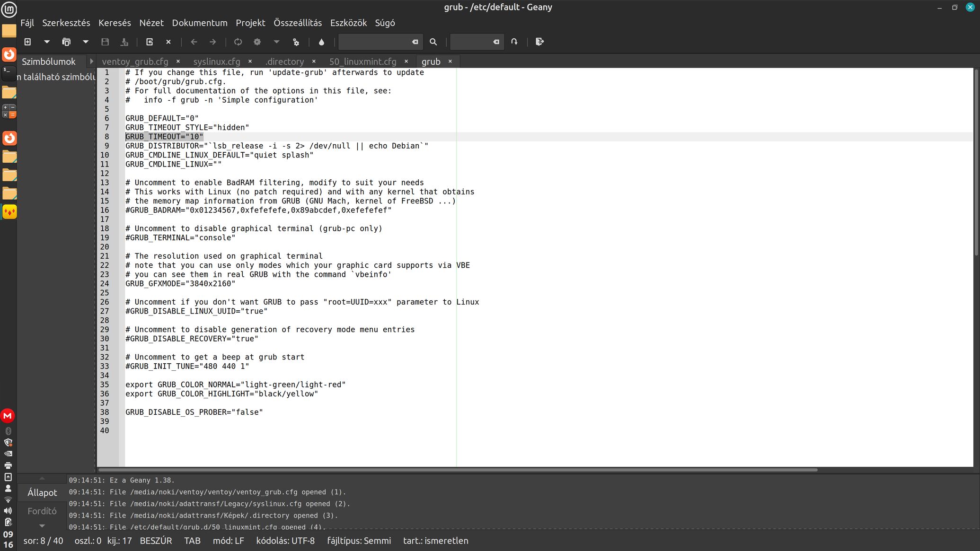The height and width of the screenshot is (551, 980).
Task: Click the editor vertical scrollbar
Action: tap(976, 163)
